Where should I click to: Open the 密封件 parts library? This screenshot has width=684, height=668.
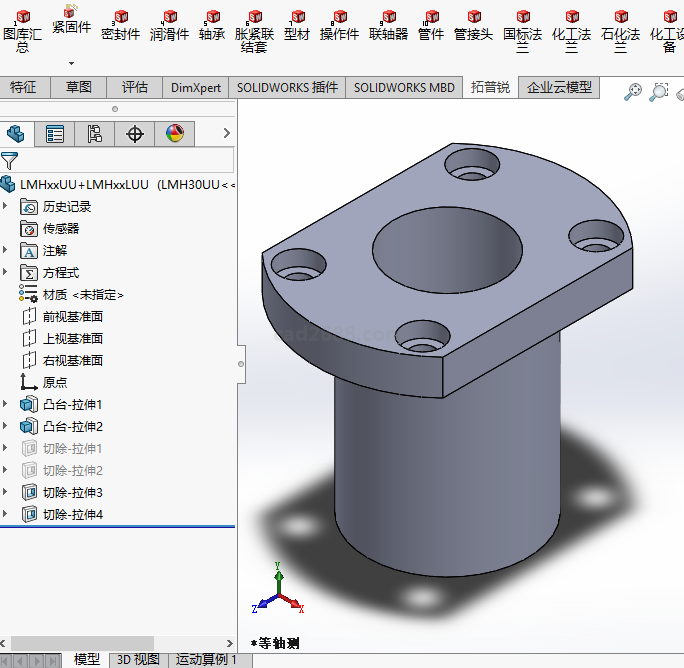click(x=120, y=25)
